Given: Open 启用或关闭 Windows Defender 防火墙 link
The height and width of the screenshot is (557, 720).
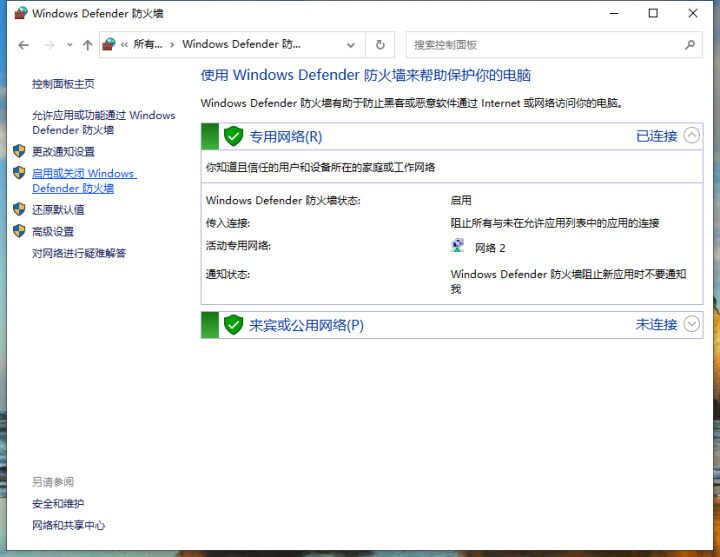Looking at the screenshot, I should coord(84,181).
